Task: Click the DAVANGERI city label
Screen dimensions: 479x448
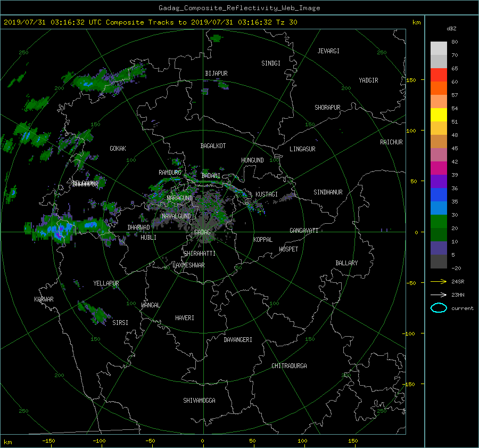Action: pos(238,340)
